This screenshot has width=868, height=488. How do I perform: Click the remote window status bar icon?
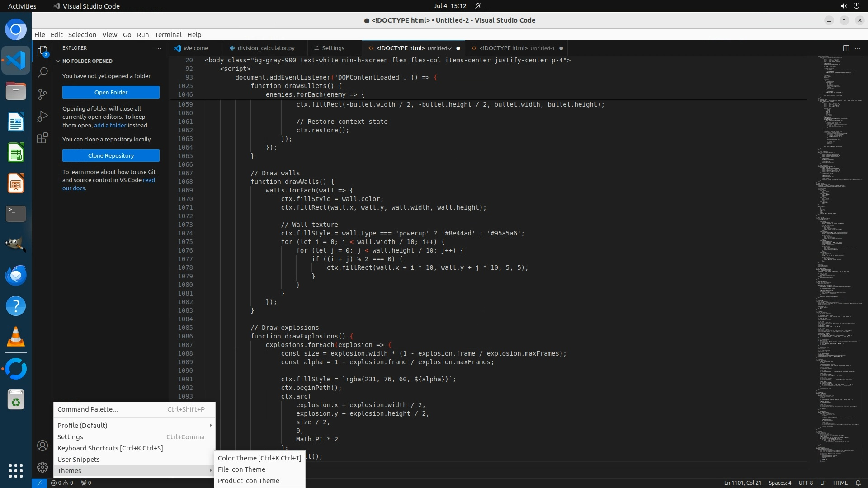coord(39,483)
